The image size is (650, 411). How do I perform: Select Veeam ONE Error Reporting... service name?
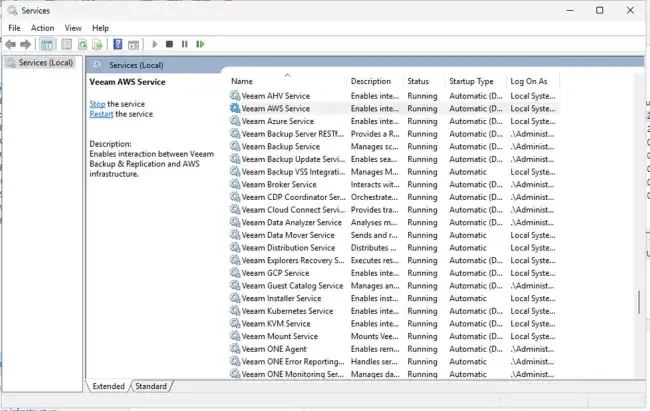(293, 362)
